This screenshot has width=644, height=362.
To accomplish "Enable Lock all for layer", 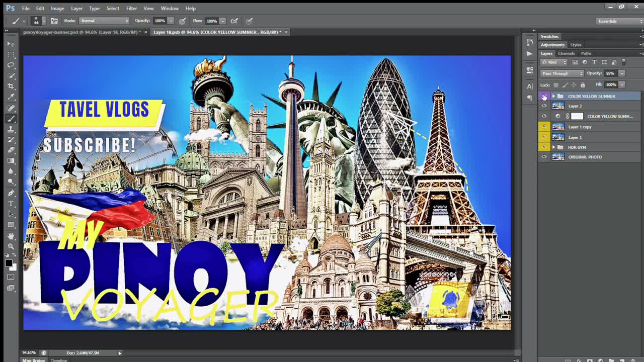I will (583, 84).
